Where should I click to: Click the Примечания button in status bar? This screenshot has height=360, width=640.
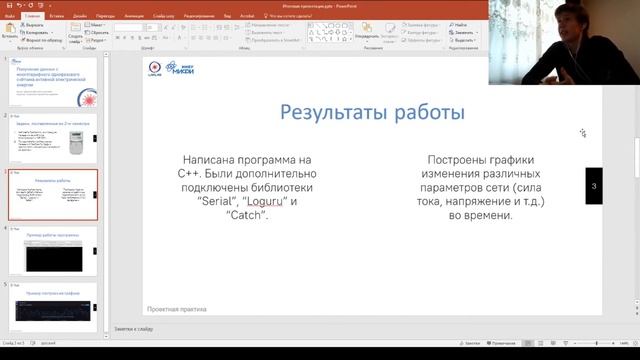[x=501, y=343]
